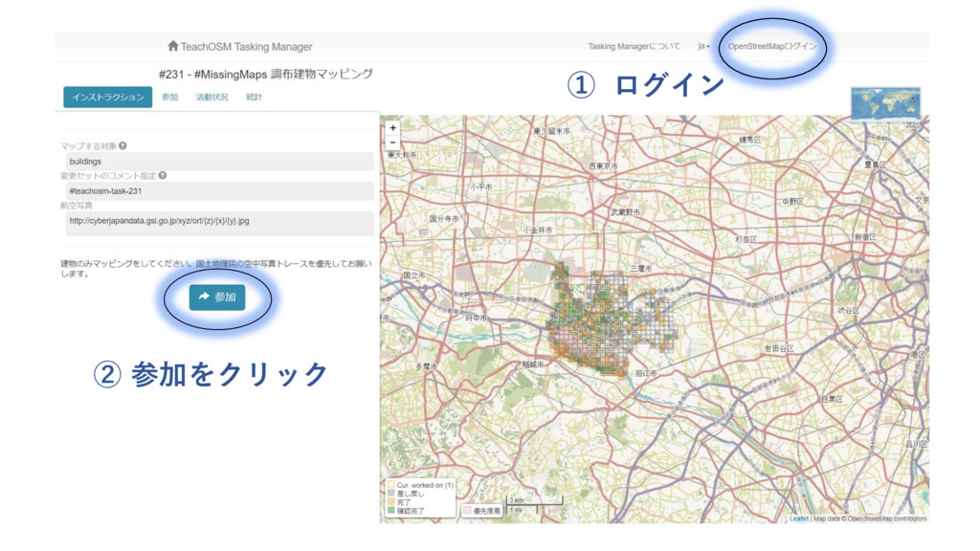Screen dimensions: 980x551
Task: Click the 目黒区 label on the map
Action: coord(832,399)
